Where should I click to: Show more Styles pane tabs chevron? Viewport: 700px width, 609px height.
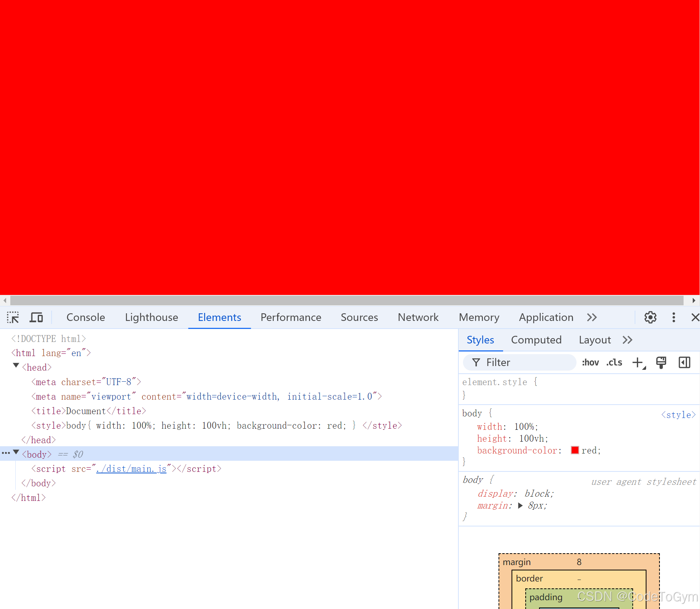627,340
